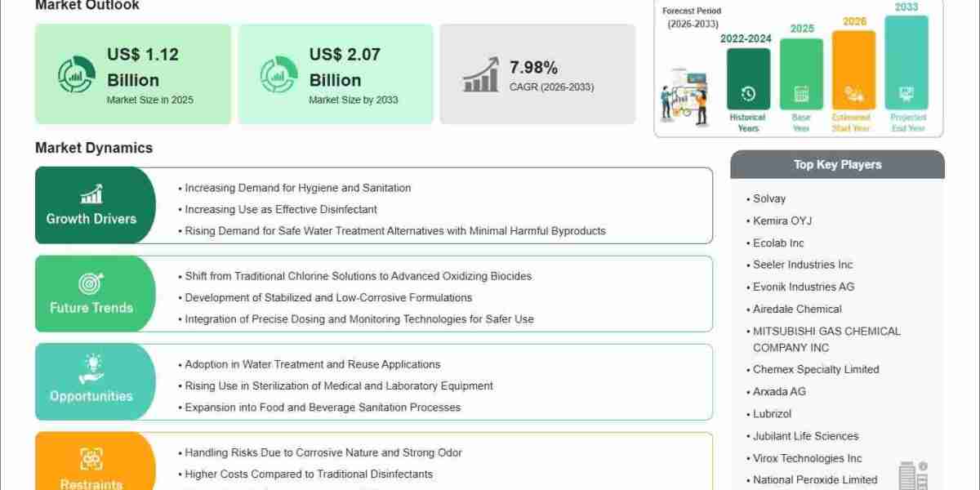Click Rising Use in Sterilization bullet

click(x=339, y=385)
